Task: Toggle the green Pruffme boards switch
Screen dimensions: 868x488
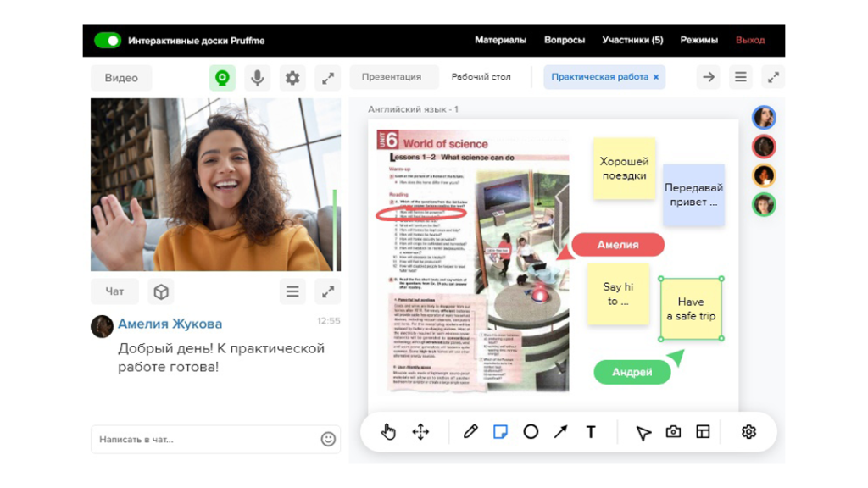Action: (x=108, y=40)
